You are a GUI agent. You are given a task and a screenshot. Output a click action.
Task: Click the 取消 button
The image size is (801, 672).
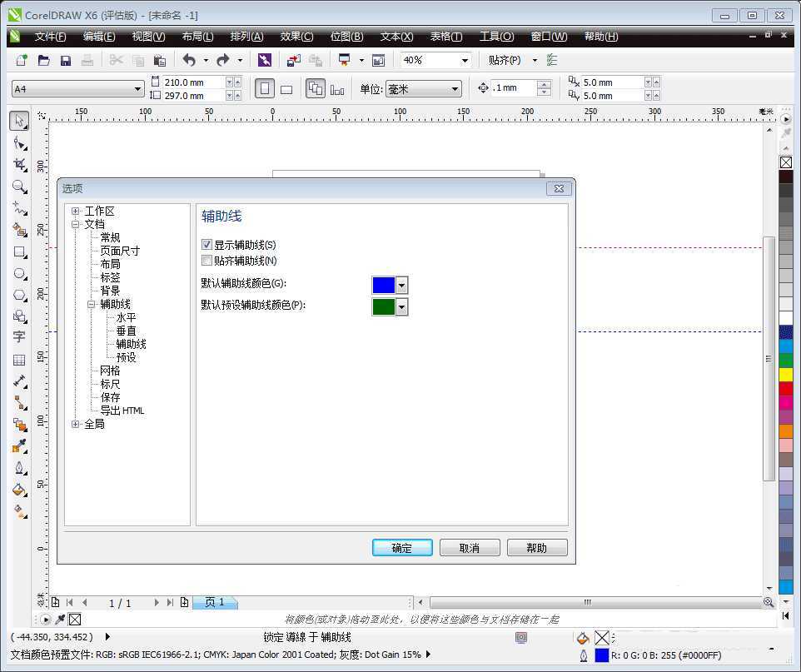[470, 548]
